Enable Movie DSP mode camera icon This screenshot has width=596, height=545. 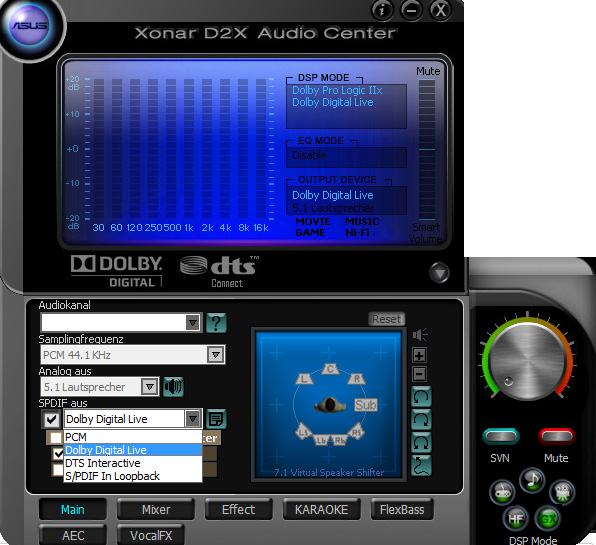562,493
